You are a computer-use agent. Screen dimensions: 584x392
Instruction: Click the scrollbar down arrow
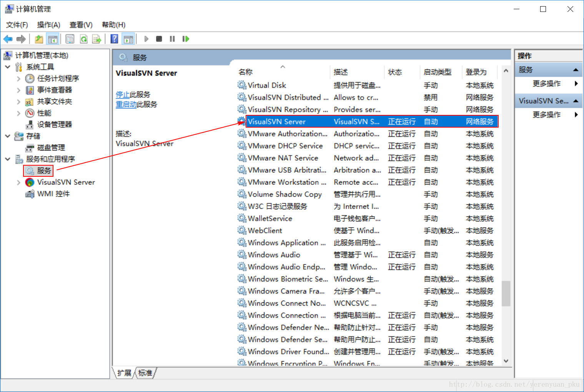pos(506,361)
